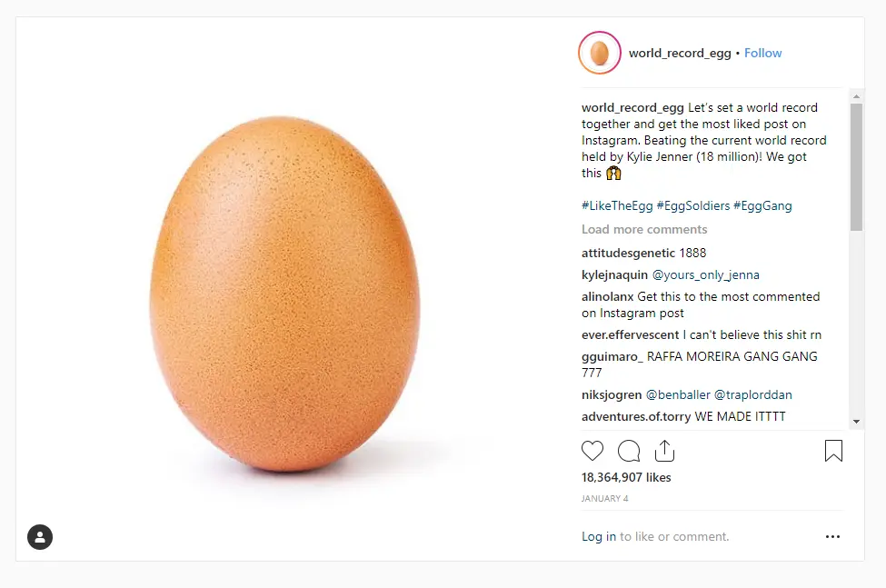The image size is (886, 588).
Task: Open comments via speech bubble icon
Action: coord(629,451)
